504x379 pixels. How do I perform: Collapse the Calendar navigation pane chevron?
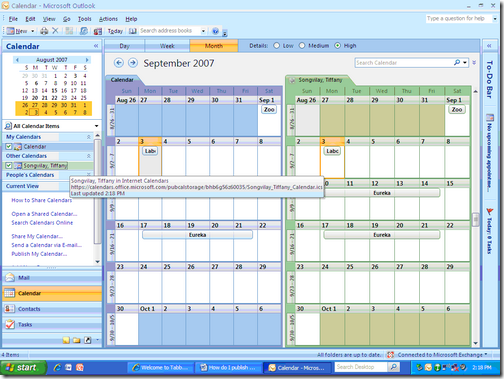click(96, 46)
